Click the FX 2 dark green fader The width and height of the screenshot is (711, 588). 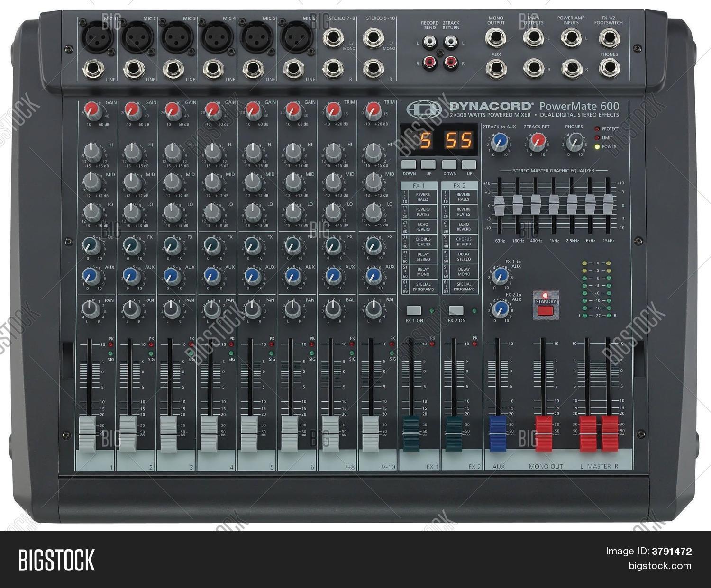pos(455,433)
